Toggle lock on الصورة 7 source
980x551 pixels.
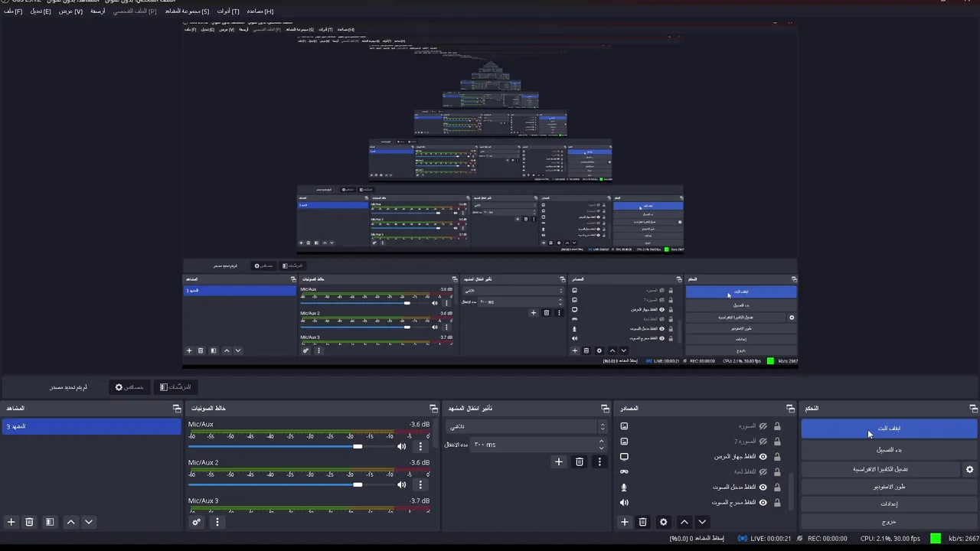click(x=777, y=442)
